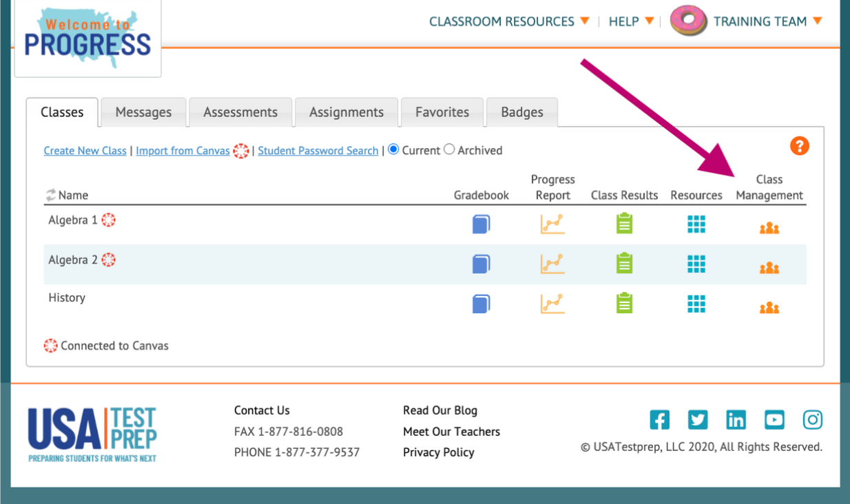The height and width of the screenshot is (504, 850).
Task: Select the Archived radio button
Action: (449, 149)
